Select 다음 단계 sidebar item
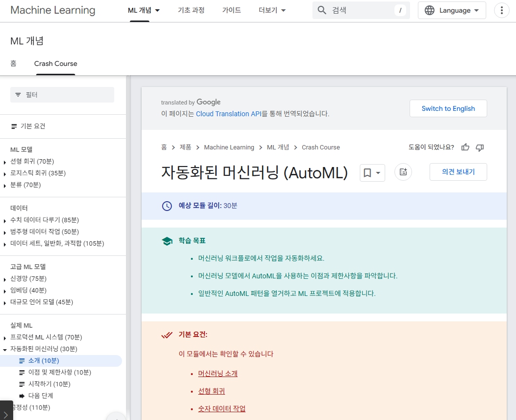The height and width of the screenshot is (420, 516). click(41, 396)
